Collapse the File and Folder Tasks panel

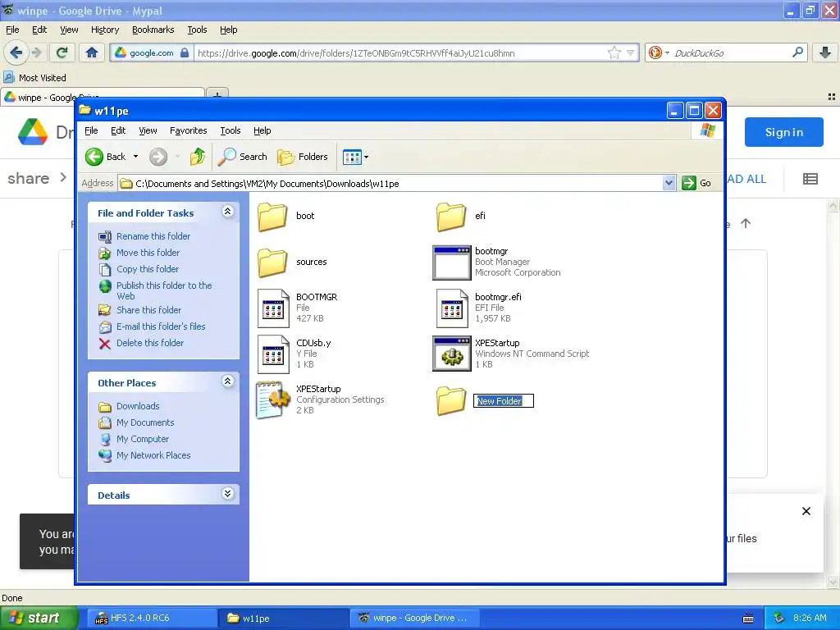click(x=228, y=211)
